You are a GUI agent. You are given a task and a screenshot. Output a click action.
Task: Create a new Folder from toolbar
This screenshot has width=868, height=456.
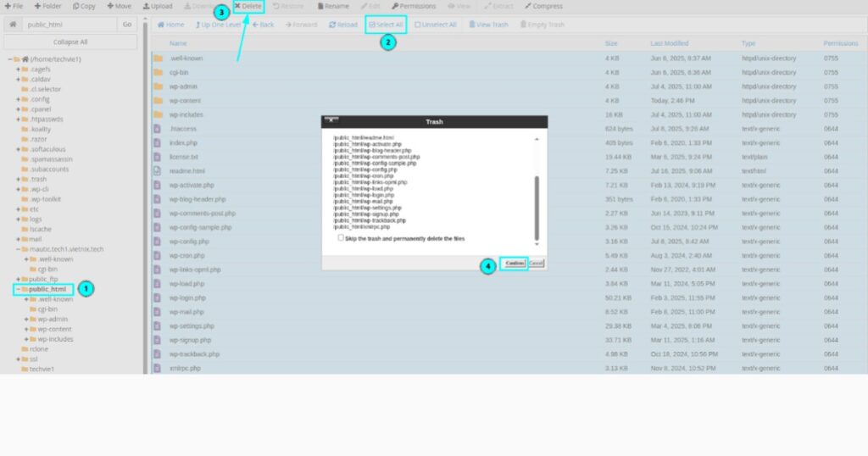(x=47, y=6)
